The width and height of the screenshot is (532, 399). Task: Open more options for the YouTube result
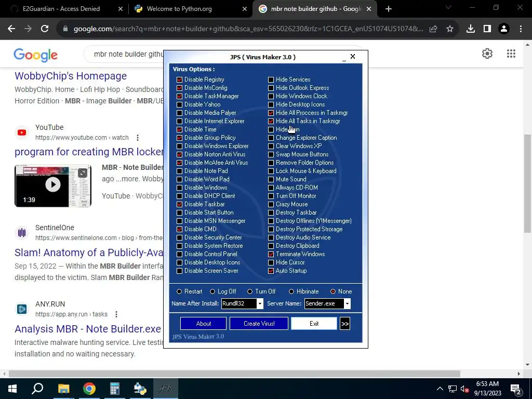137,138
